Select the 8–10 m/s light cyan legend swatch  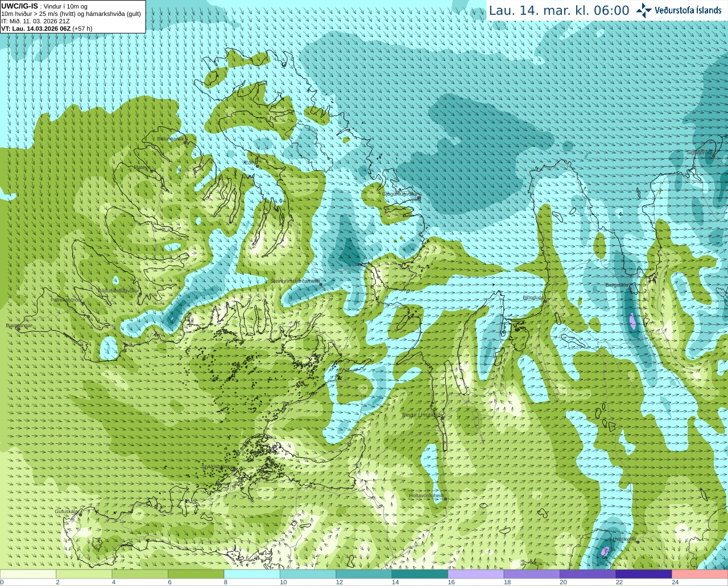pos(252,574)
